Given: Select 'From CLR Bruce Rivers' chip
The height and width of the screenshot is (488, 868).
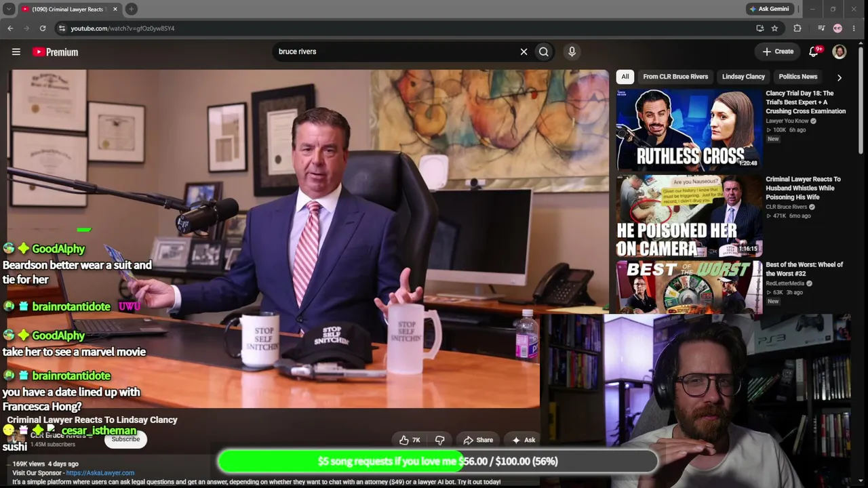Looking at the screenshot, I should (x=675, y=77).
